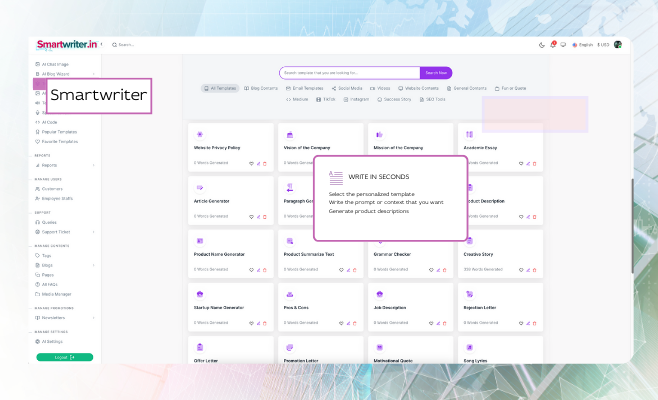658x400 pixels.
Task: Delete the Job Description template
Action: pyautogui.click(x=444, y=323)
